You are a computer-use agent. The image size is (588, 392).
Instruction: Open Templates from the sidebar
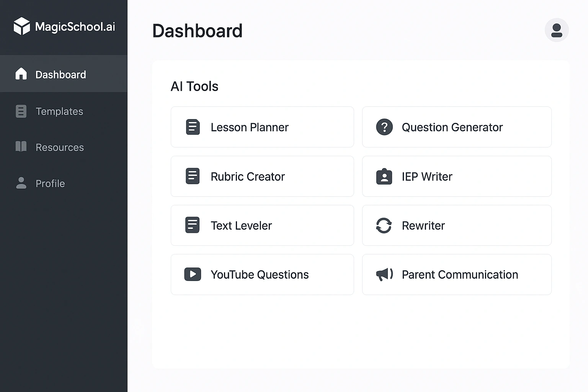(x=59, y=111)
